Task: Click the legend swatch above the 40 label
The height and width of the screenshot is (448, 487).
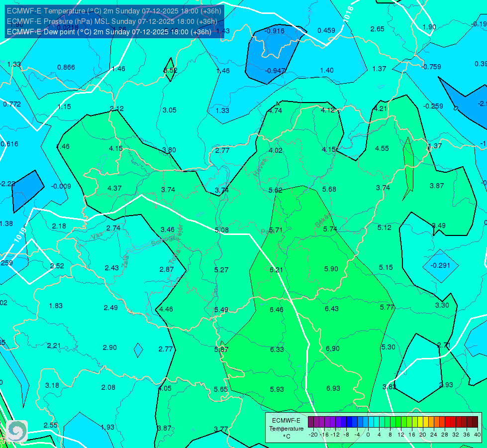Action: click(475, 422)
